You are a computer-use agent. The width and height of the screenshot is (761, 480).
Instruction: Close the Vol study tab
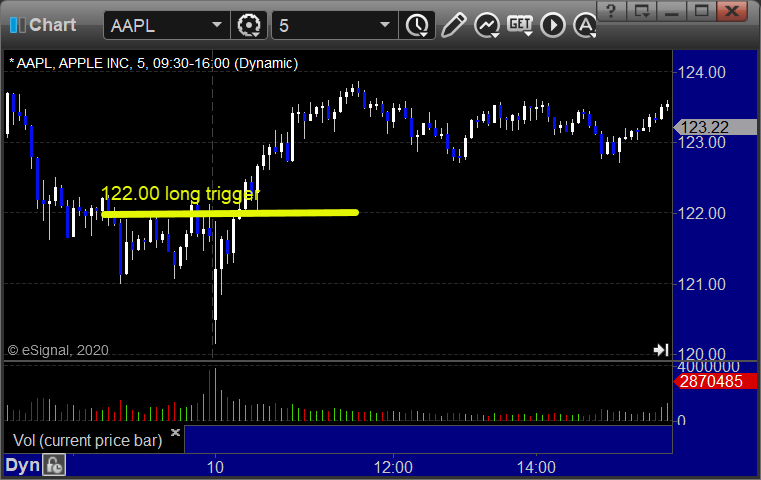coord(175,432)
